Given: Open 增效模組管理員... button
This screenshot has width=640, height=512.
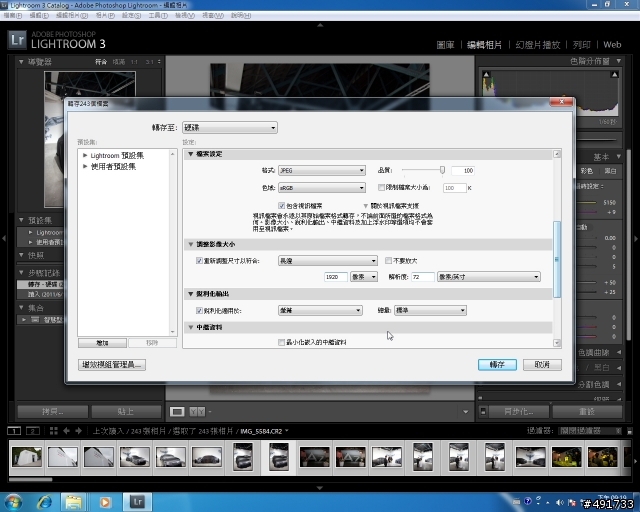Looking at the screenshot, I should point(111,365).
